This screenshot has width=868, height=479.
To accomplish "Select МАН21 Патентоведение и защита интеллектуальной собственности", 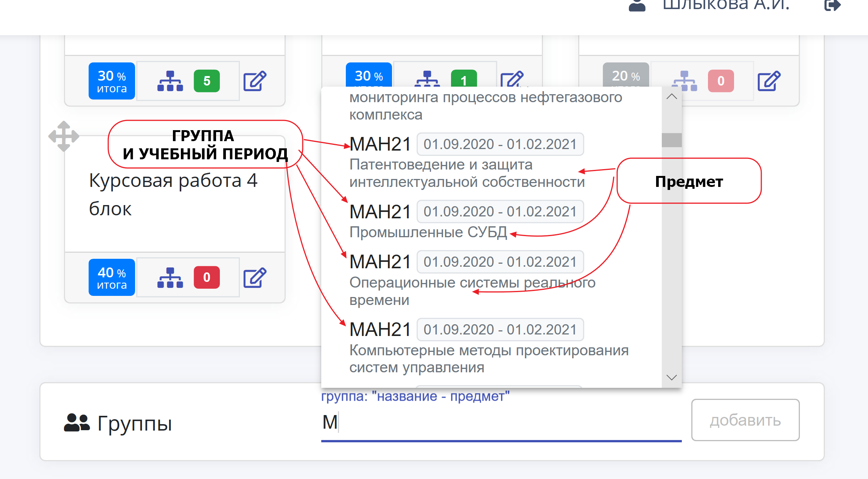I will tap(492, 162).
